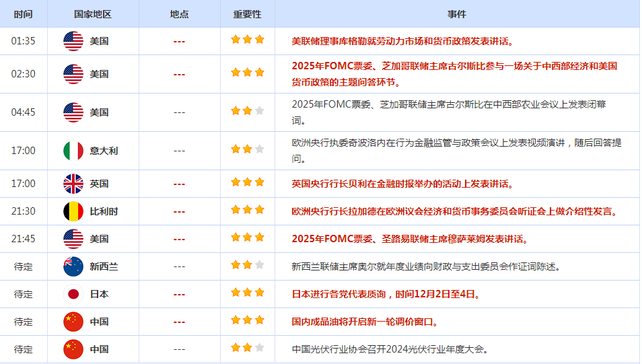Open the 欧洲央行行长拉加德 hearing event
The height and width of the screenshot is (364, 642).
[454, 211]
